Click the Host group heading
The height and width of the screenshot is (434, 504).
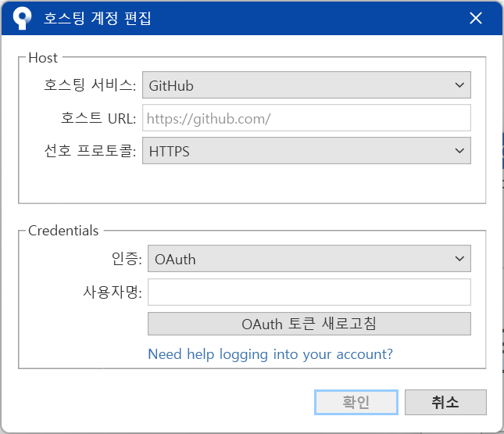pos(43,58)
